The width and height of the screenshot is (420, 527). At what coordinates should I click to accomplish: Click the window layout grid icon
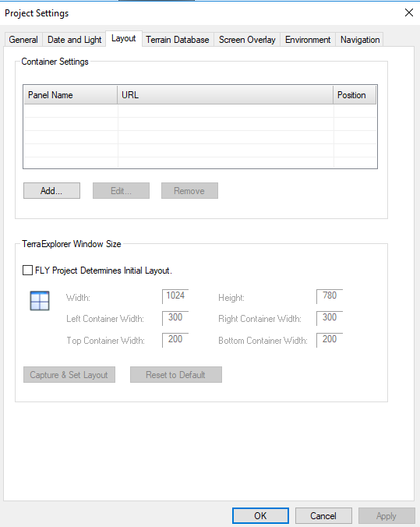[x=40, y=300]
